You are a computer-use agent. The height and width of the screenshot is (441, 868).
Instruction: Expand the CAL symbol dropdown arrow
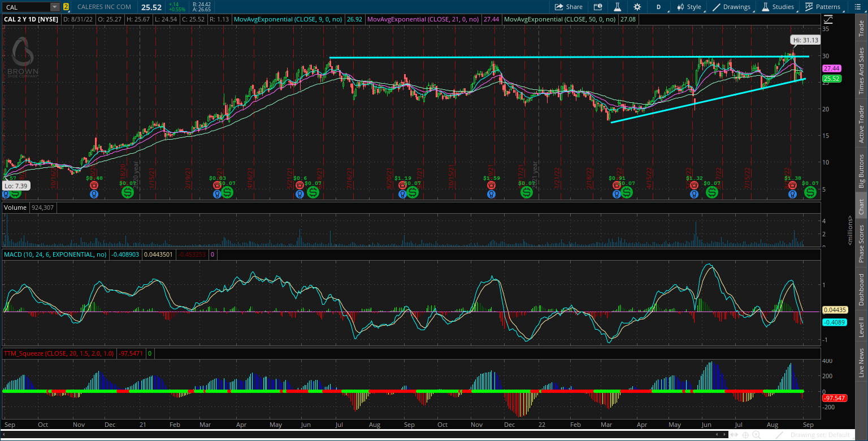[55, 7]
